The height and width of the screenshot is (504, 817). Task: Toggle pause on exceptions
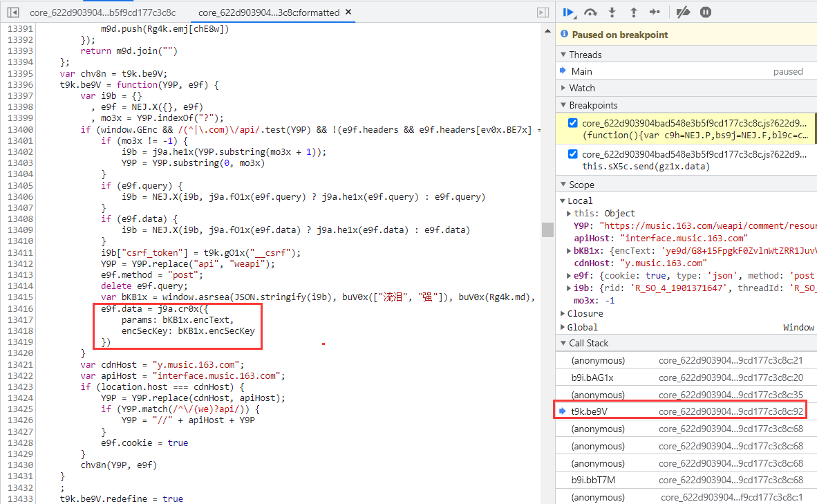click(x=705, y=12)
